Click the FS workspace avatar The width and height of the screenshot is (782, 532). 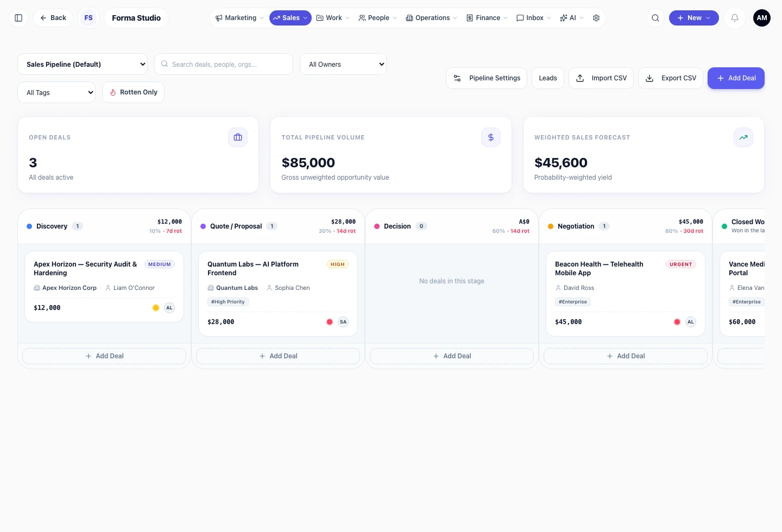tap(89, 18)
